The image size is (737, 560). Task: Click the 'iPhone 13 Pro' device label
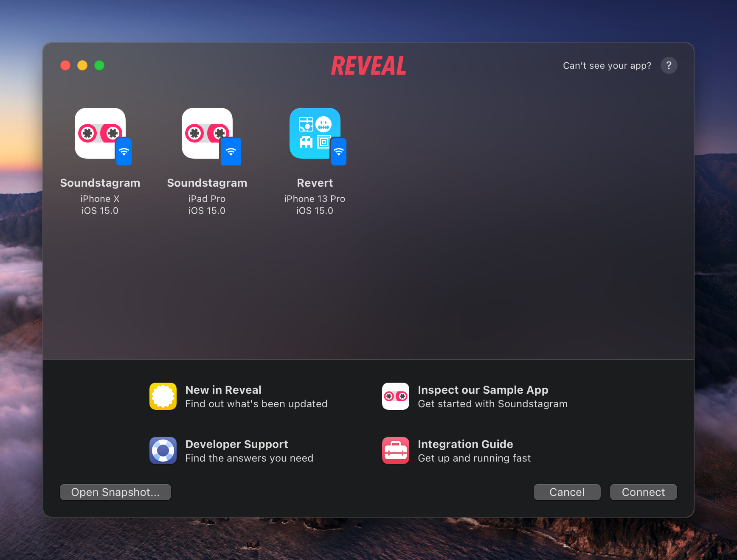[x=315, y=199]
